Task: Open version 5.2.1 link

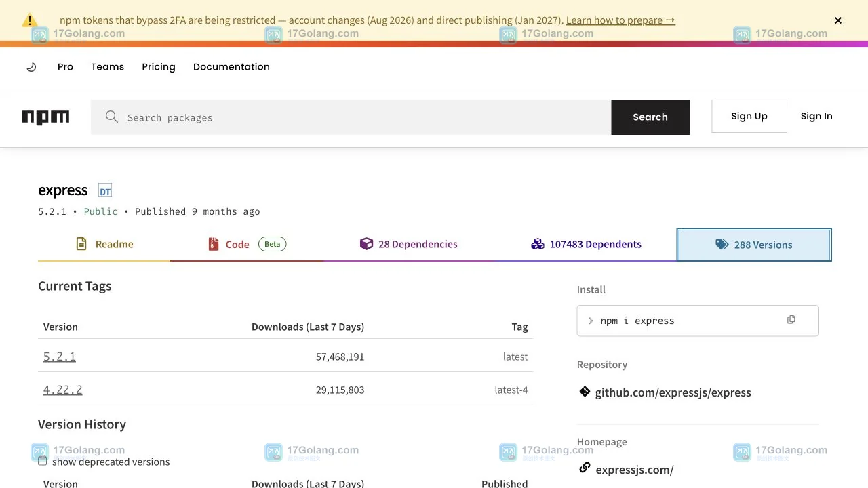Action: tap(60, 357)
